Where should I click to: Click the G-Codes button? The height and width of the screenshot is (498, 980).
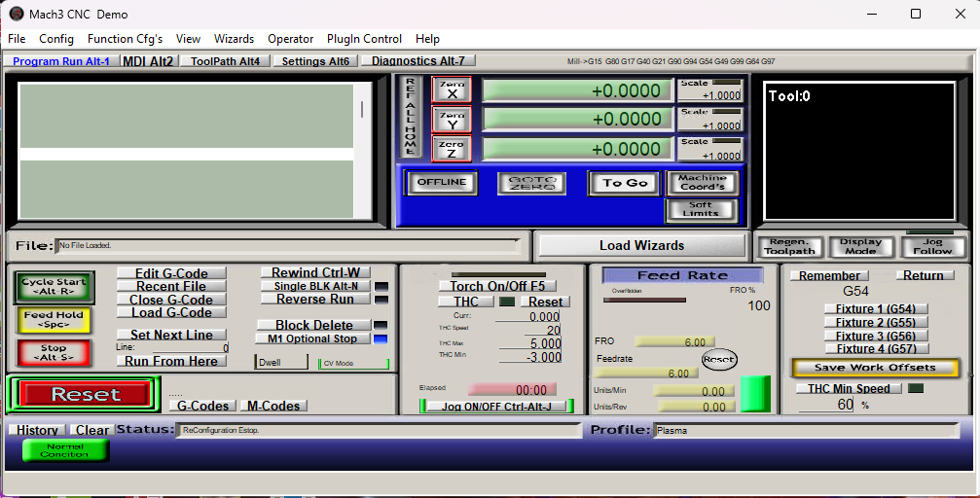click(202, 407)
